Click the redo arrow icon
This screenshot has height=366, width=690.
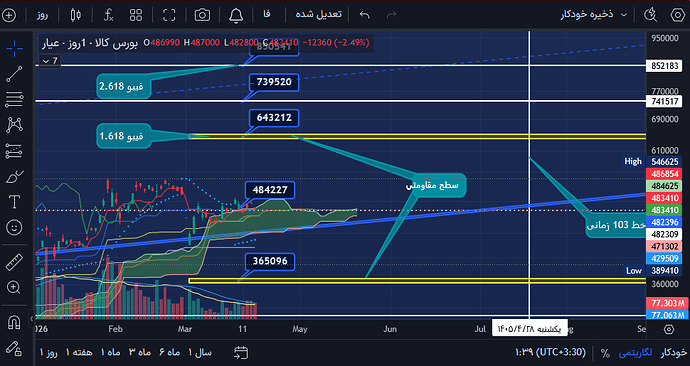[391, 15]
